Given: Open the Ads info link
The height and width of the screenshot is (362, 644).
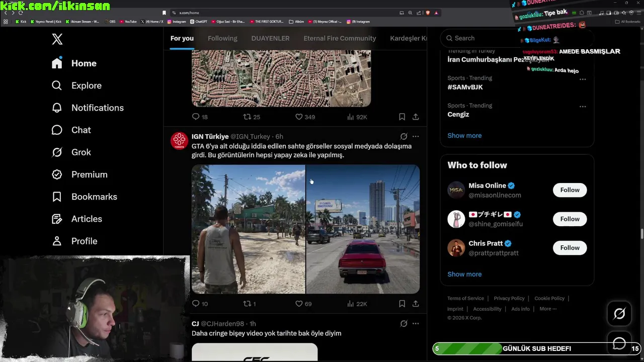Looking at the screenshot, I should tap(520, 309).
